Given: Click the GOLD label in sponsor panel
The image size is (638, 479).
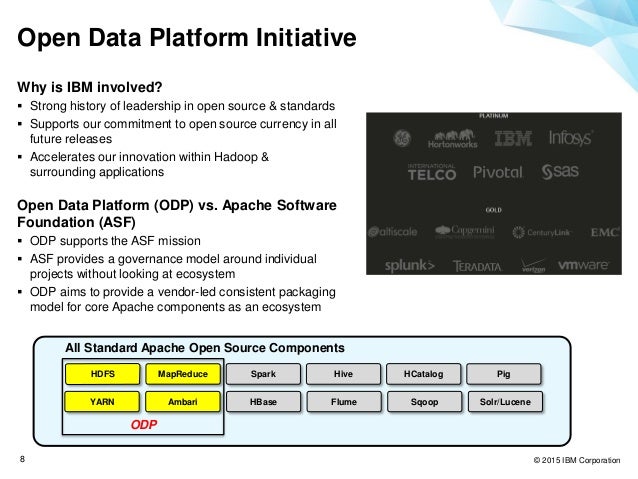Looking at the screenshot, I should tap(493, 210).
